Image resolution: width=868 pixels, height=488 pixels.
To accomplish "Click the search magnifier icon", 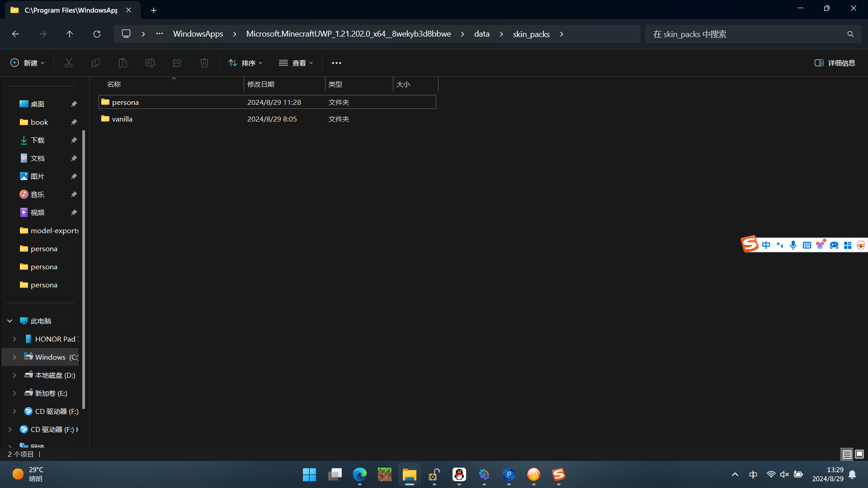I will pos(850,34).
